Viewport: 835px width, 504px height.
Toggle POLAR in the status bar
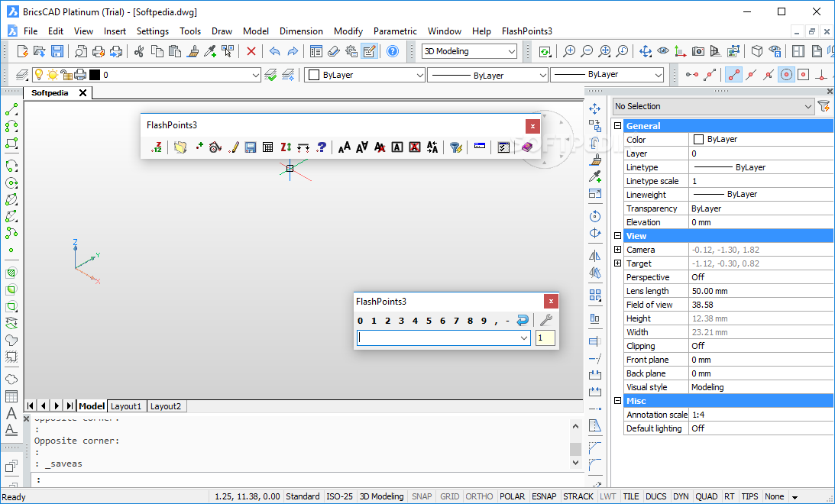point(513,496)
